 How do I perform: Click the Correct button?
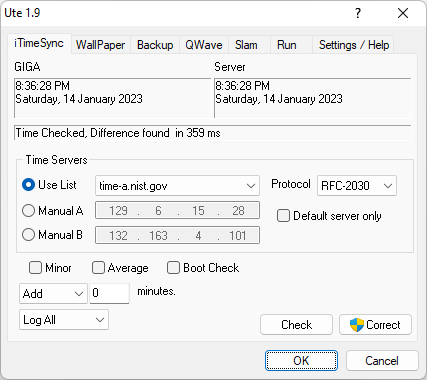[375, 325]
